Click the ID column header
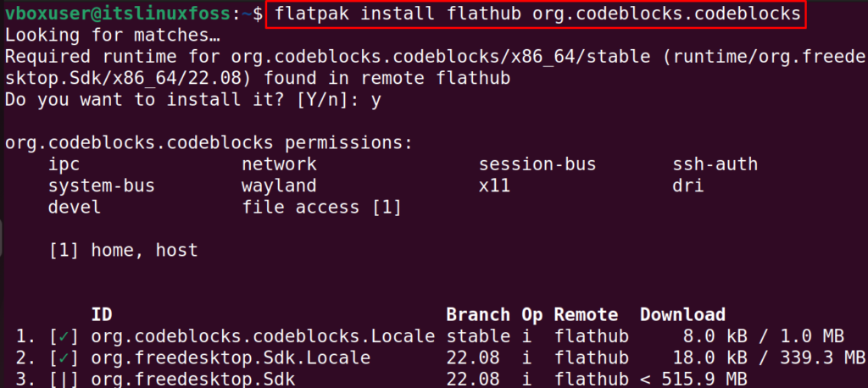The height and width of the screenshot is (388, 868). point(102,314)
